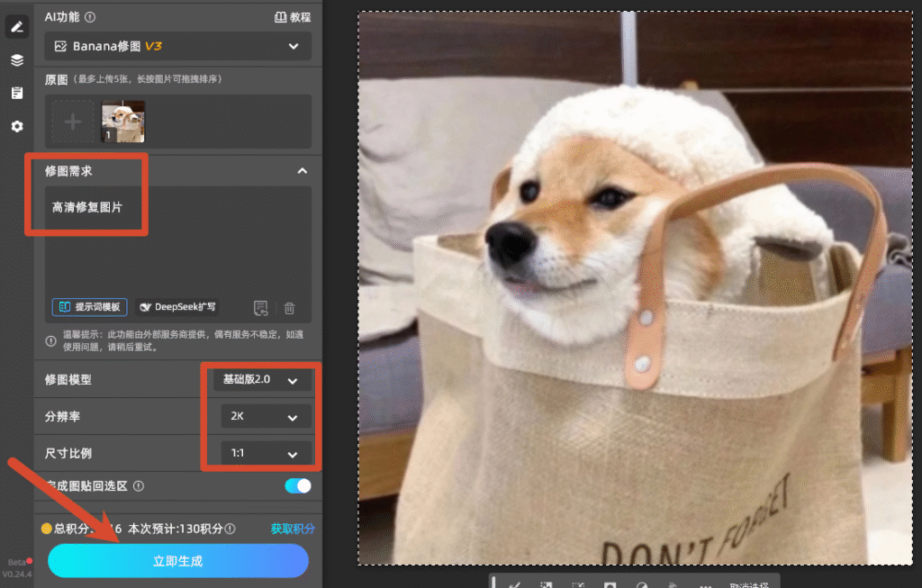
Task: Click the 立即生成 generate button
Action: (178, 561)
